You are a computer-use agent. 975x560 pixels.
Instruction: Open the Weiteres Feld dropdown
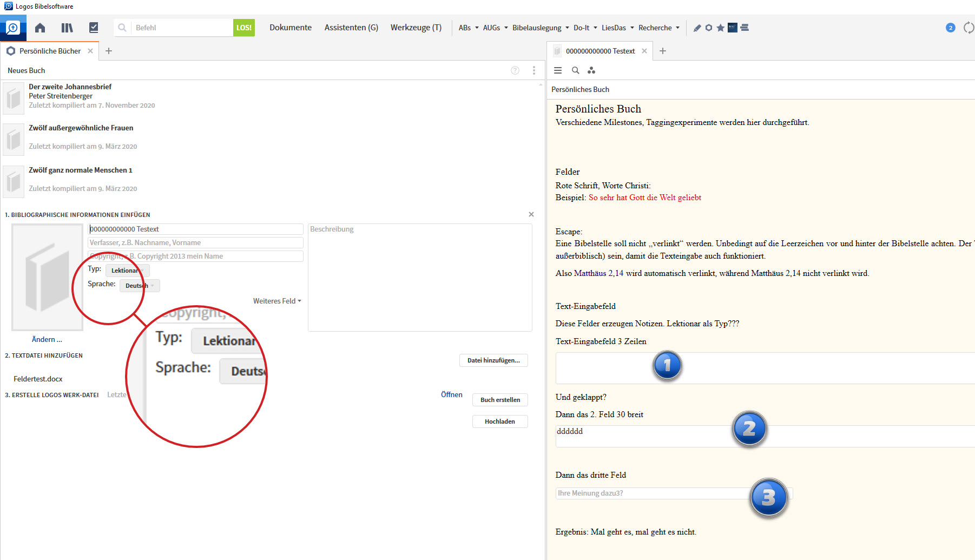pyautogui.click(x=277, y=301)
